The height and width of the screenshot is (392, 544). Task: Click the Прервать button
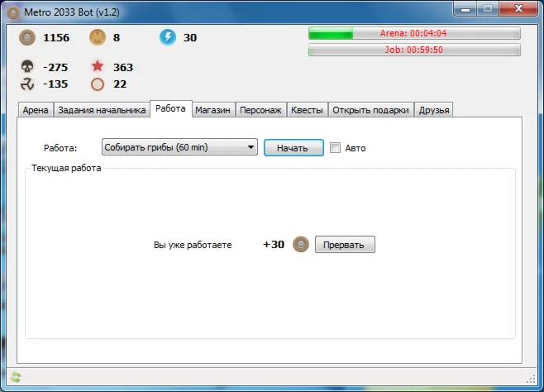345,245
